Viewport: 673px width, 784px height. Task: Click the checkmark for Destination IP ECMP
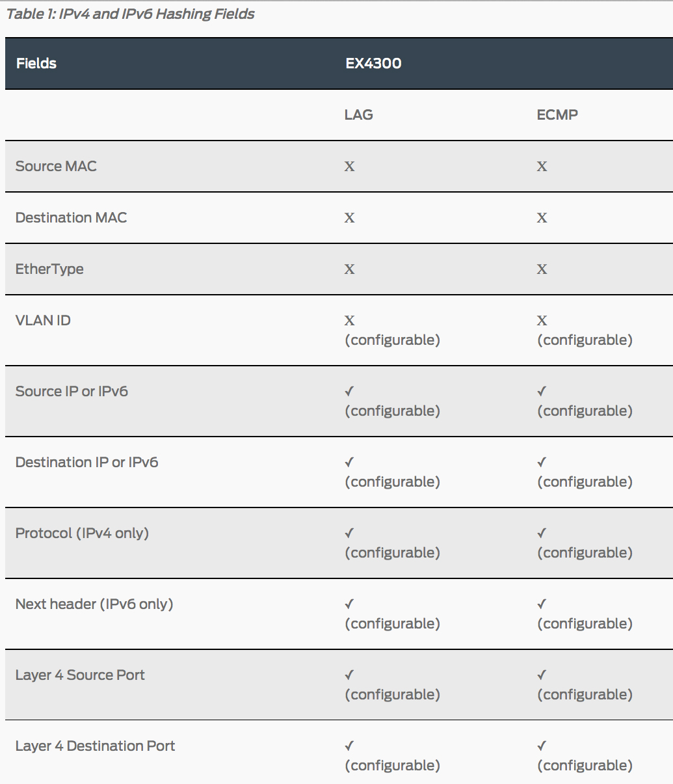pyautogui.click(x=542, y=462)
